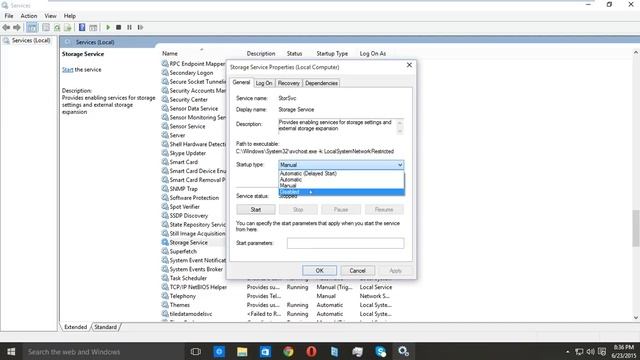Select the General tab
Image resolution: width=640 pixels, height=360 pixels.
click(241, 82)
